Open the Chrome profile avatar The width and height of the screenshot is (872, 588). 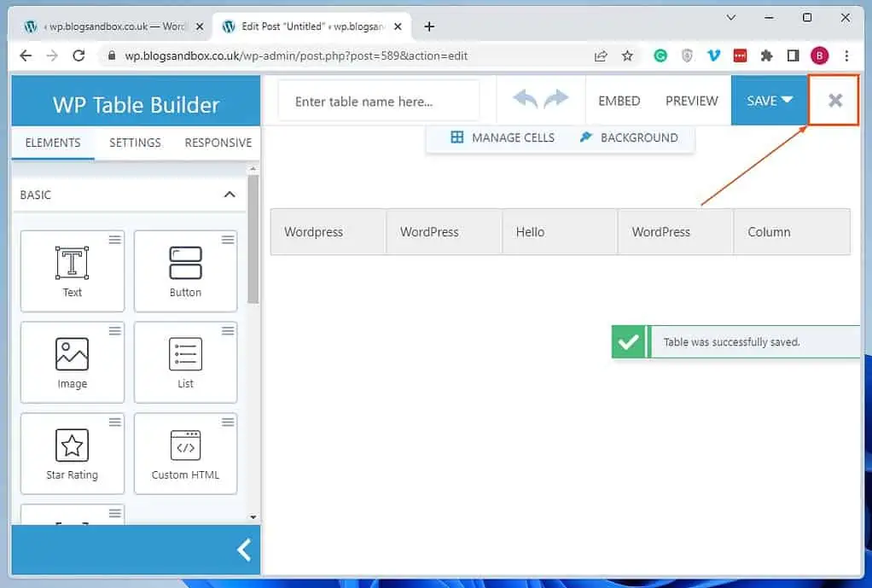click(x=819, y=55)
